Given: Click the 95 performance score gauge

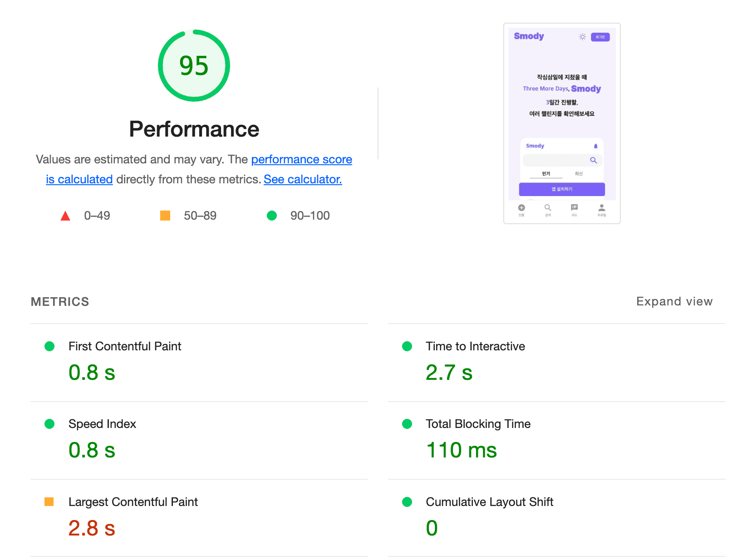Looking at the screenshot, I should point(194,66).
